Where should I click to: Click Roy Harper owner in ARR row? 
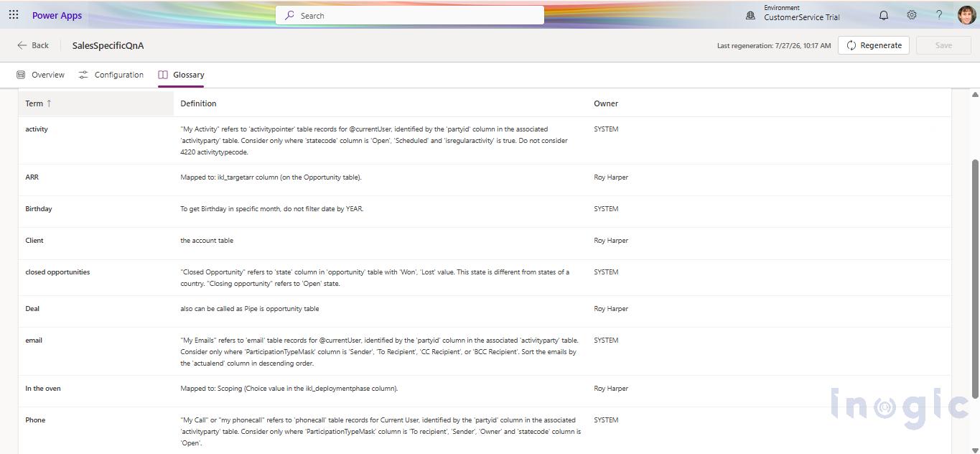[x=611, y=177]
